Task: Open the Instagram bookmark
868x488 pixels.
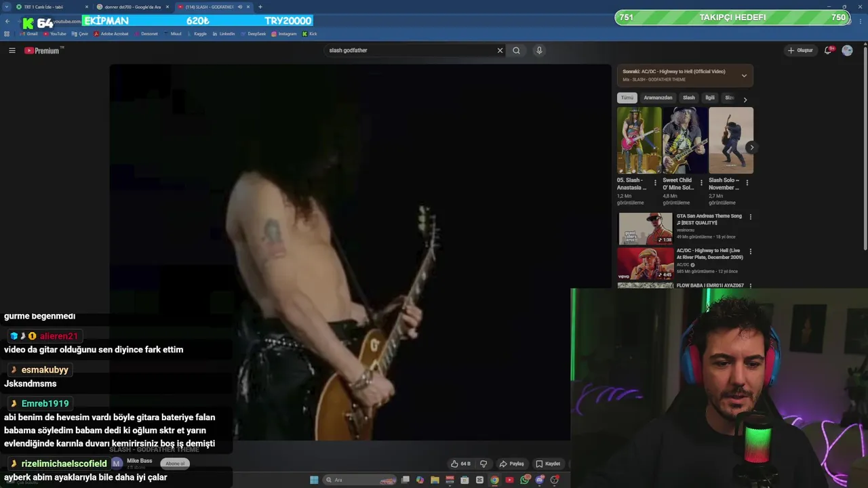Action: (284, 34)
